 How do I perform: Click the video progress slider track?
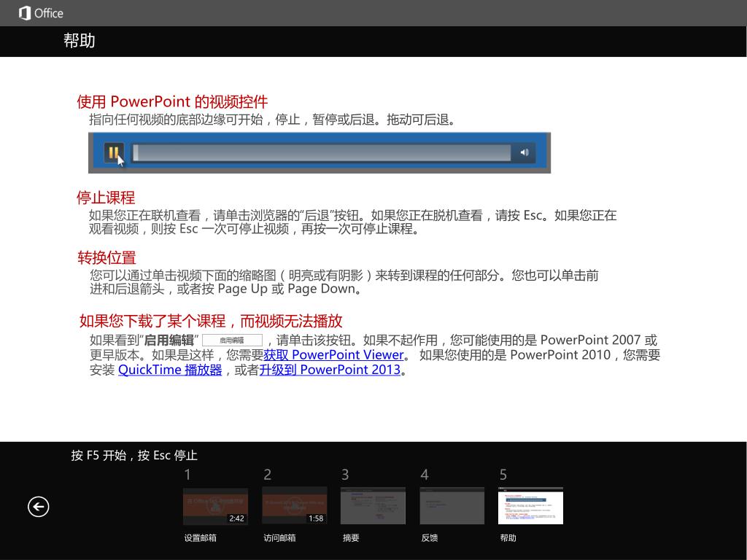[321, 152]
